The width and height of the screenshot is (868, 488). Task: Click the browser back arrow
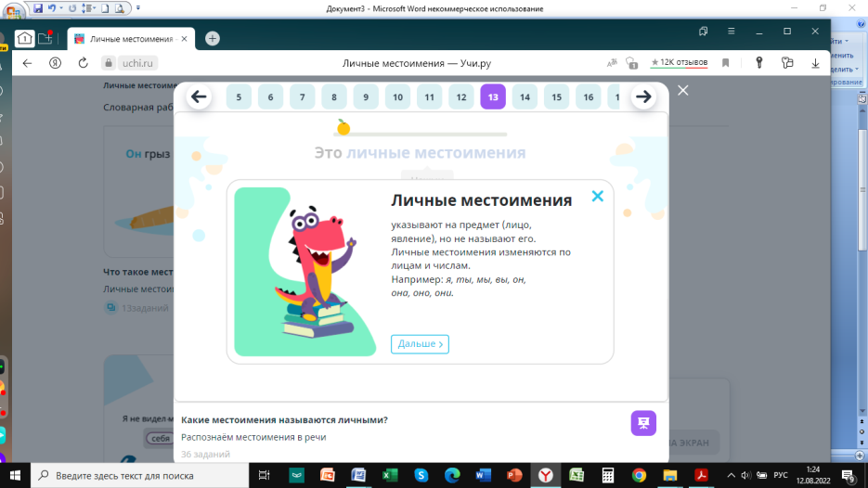(27, 63)
